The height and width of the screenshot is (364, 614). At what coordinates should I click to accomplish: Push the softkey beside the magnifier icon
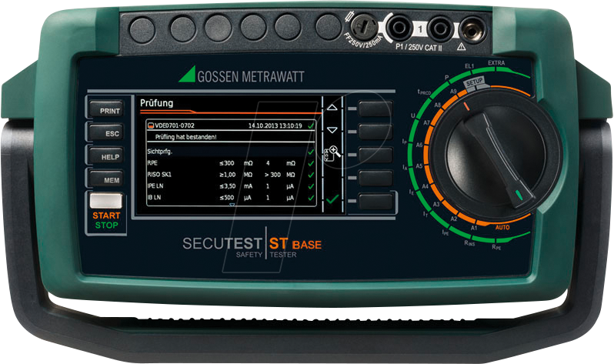click(x=375, y=155)
